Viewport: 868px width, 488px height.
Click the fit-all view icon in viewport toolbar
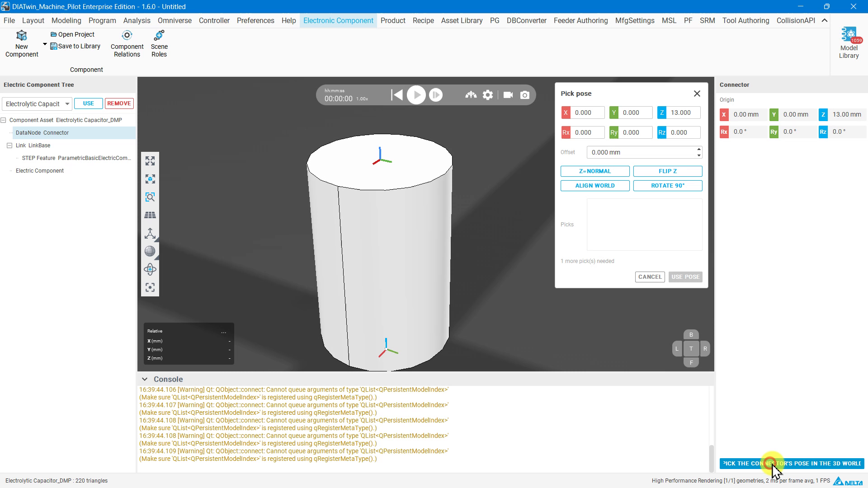[x=150, y=161]
